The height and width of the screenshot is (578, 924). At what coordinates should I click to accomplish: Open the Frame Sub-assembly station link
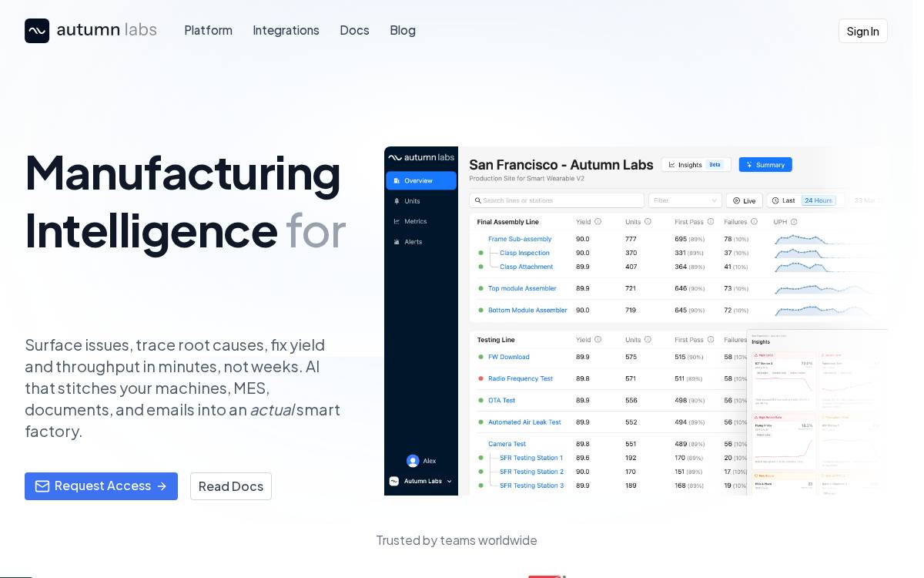tap(520, 239)
